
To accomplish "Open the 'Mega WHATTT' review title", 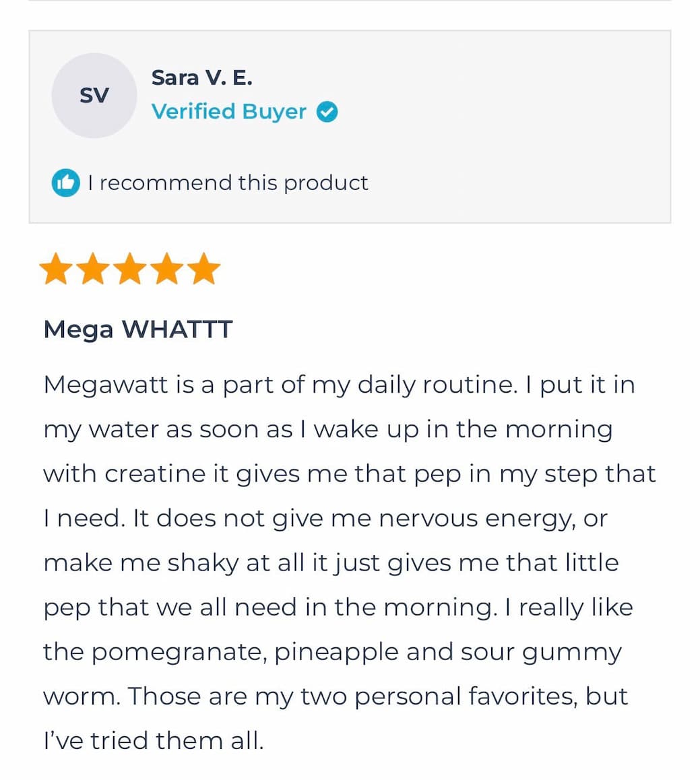I will pyautogui.click(x=137, y=329).
